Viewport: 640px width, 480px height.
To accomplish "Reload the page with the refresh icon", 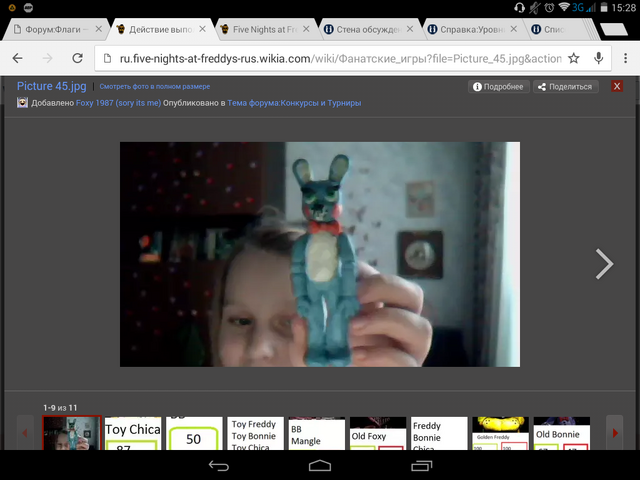I will pos(78,58).
